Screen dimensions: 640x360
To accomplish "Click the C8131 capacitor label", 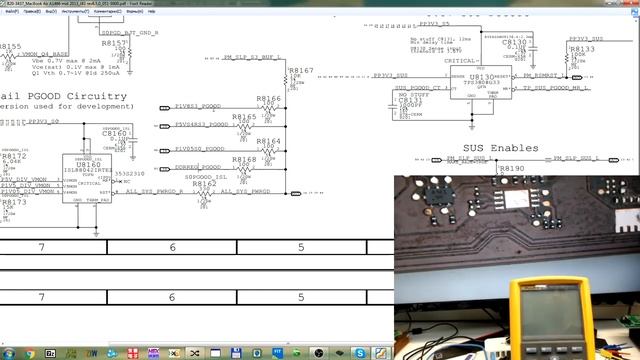I will click(x=410, y=100).
